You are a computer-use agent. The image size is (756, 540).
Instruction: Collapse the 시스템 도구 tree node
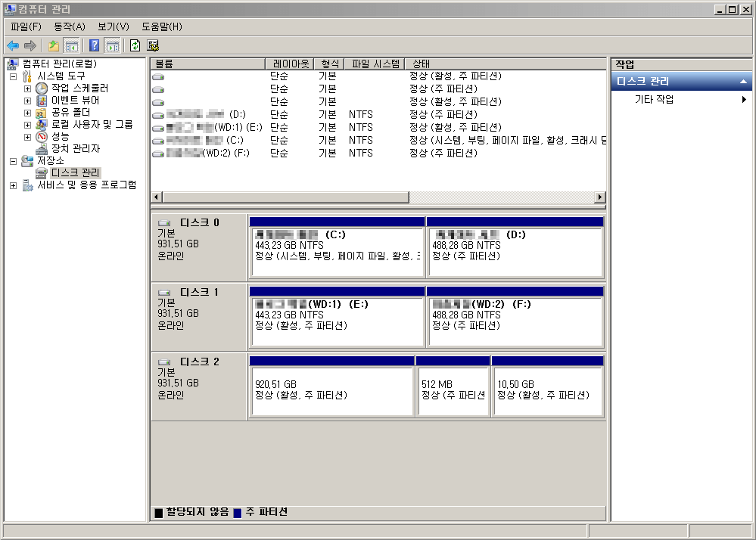(13, 76)
